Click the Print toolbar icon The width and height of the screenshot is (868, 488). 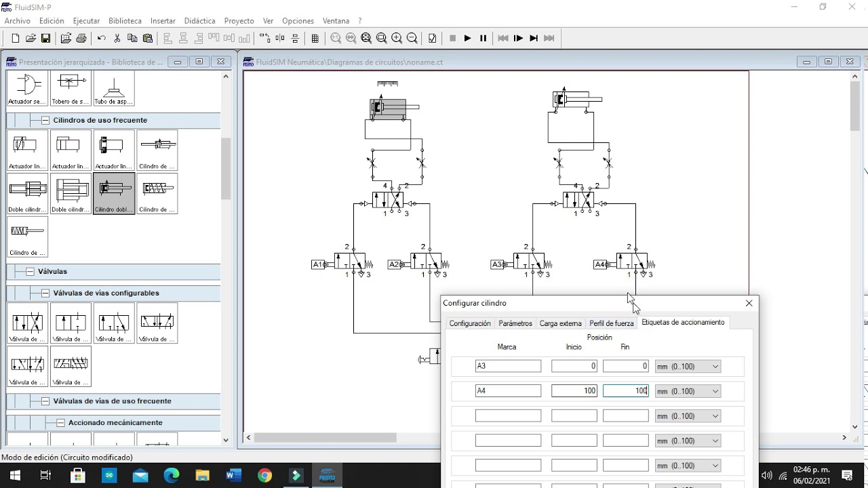(x=81, y=39)
